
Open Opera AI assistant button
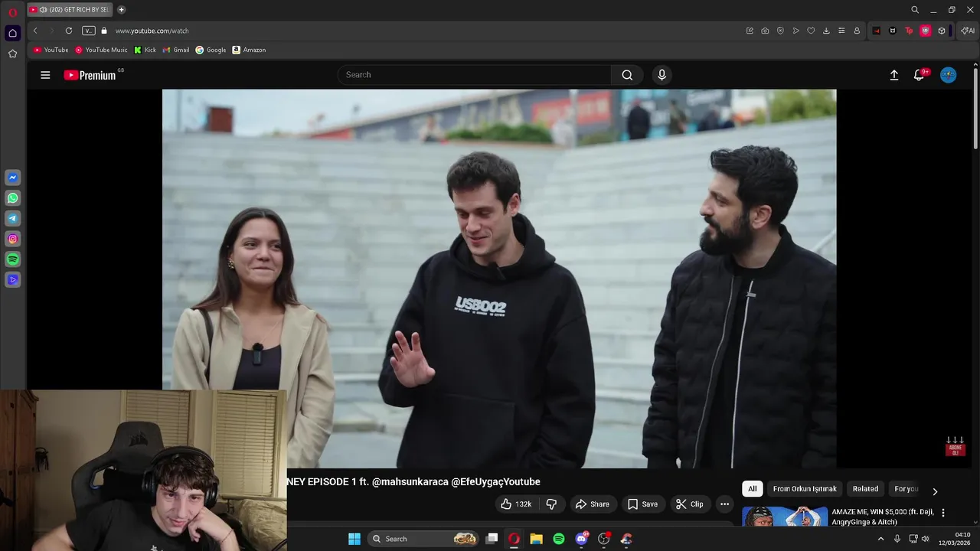[968, 31]
